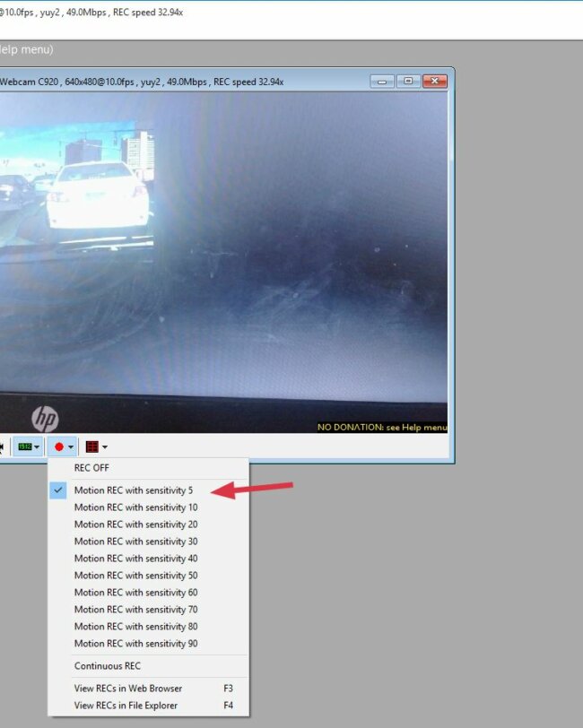This screenshot has width=583, height=728.
Task: Open the grid layout dropdown arrow
Action: click(105, 447)
